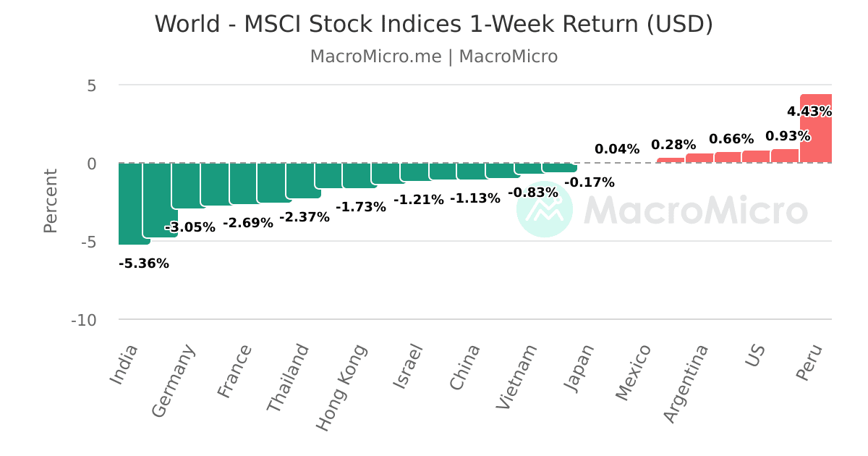Select the 4.43% data label
Image resolution: width=868 pixels, height=456 pixels.
pos(809,111)
